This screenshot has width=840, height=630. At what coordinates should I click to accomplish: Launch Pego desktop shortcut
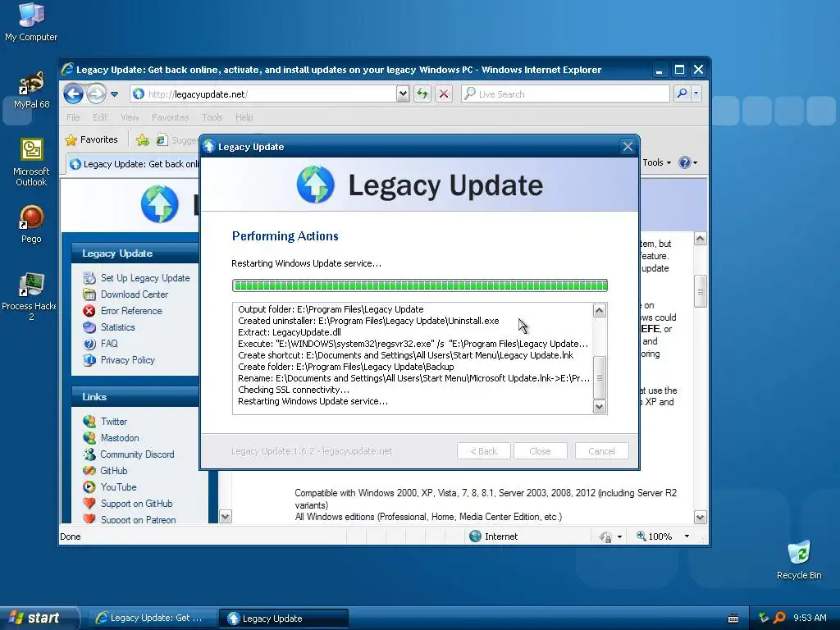click(31, 224)
